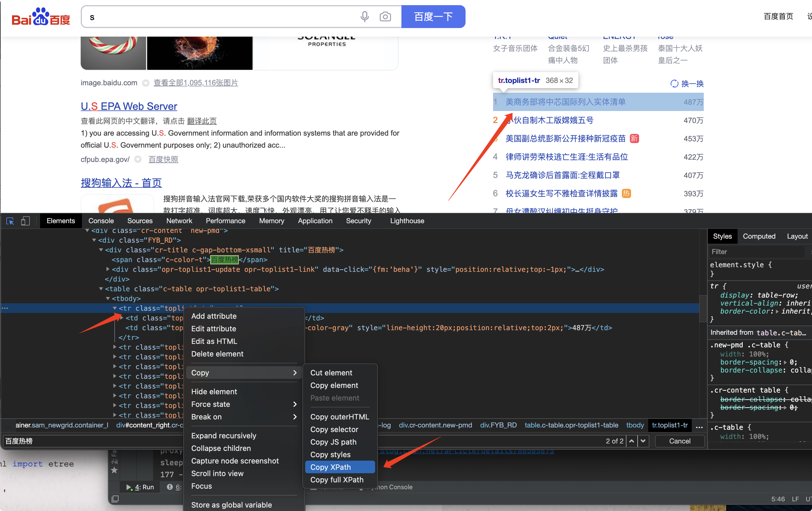Switch to the Console tab

click(101, 221)
